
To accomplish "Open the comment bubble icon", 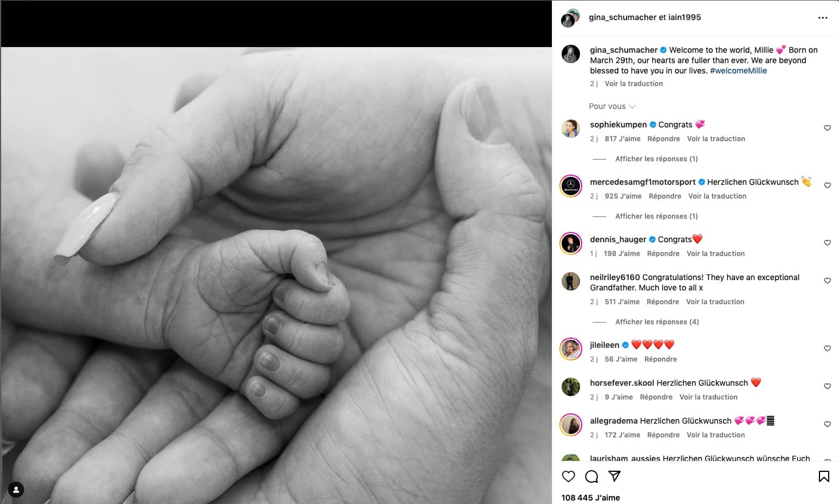I will (x=591, y=476).
